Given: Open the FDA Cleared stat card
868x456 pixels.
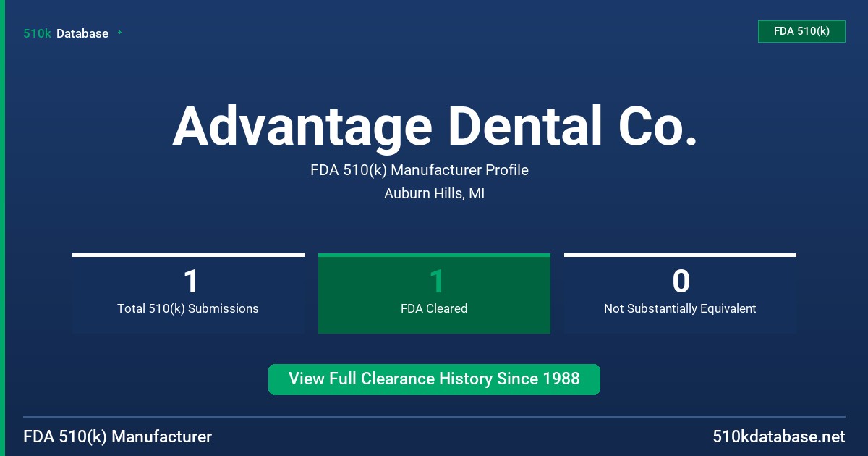Looking at the screenshot, I should click(434, 293).
